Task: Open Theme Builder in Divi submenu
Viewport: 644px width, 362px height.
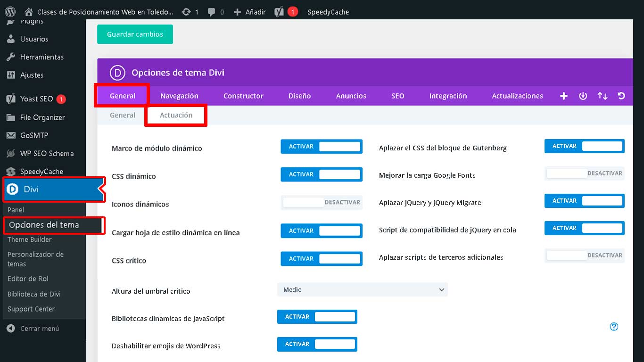Action: click(30, 239)
